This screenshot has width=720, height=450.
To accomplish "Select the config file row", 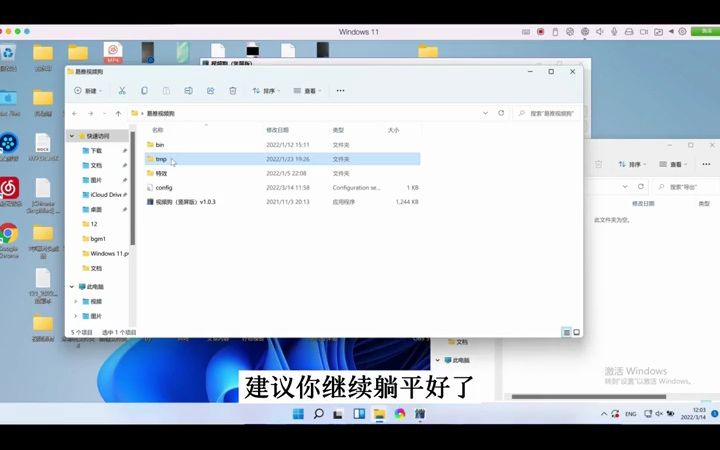I will coord(282,187).
